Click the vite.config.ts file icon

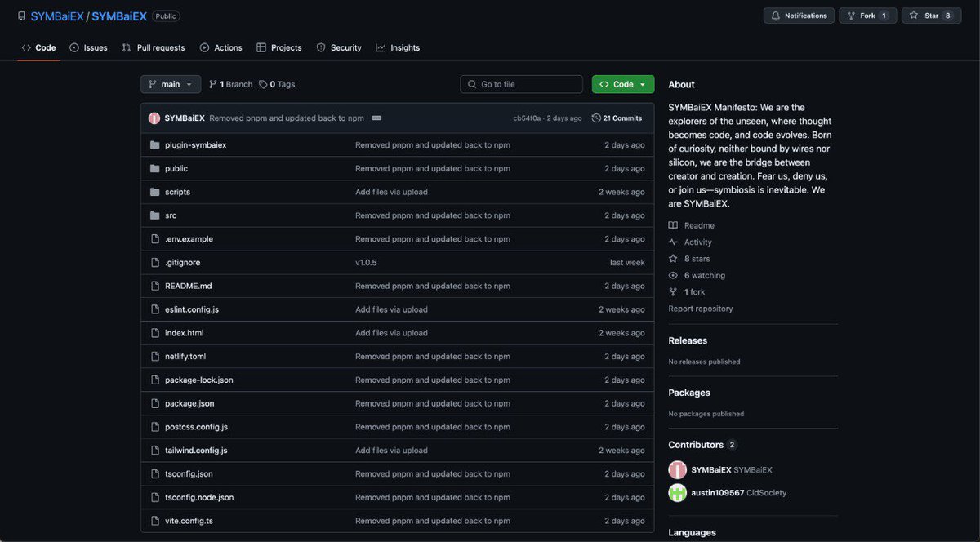[x=154, y=521]
